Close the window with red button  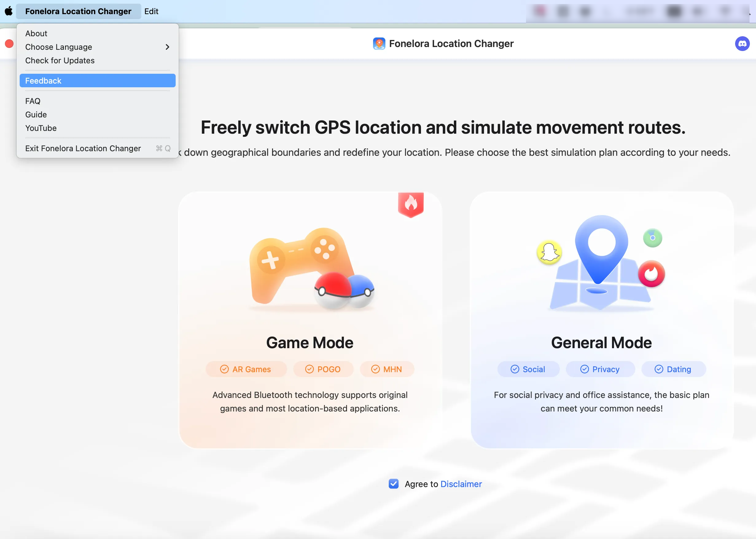9,43
